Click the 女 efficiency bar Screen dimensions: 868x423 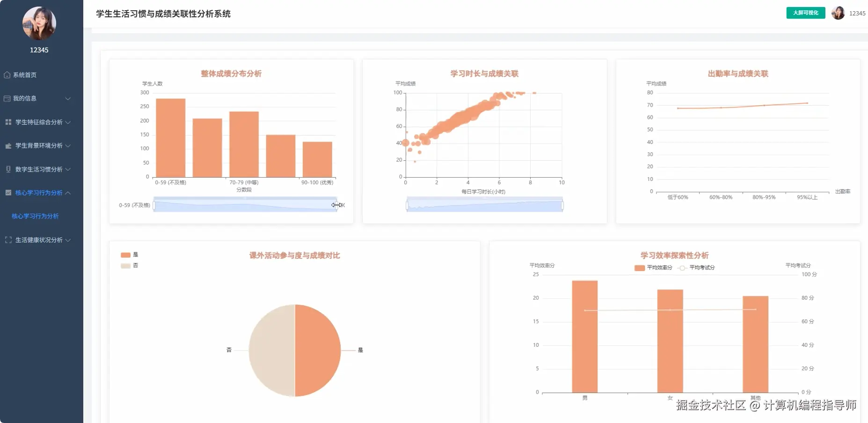(x=670, y=341)
